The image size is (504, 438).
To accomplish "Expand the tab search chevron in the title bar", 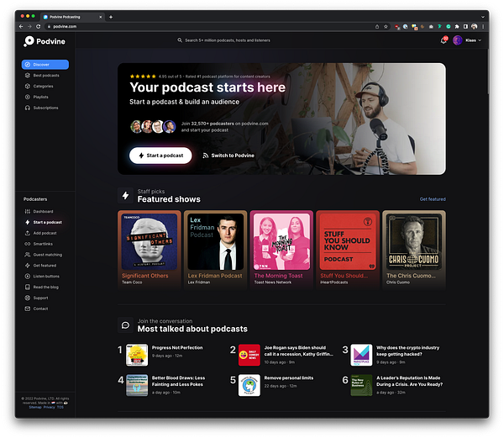I will (x=482, y=17).
